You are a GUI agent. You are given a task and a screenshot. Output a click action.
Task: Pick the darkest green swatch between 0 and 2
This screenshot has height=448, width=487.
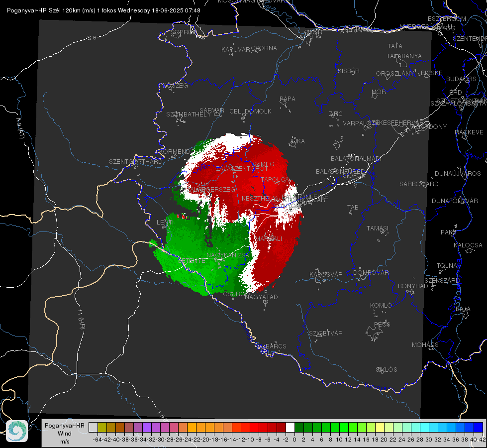pos(299,427)
